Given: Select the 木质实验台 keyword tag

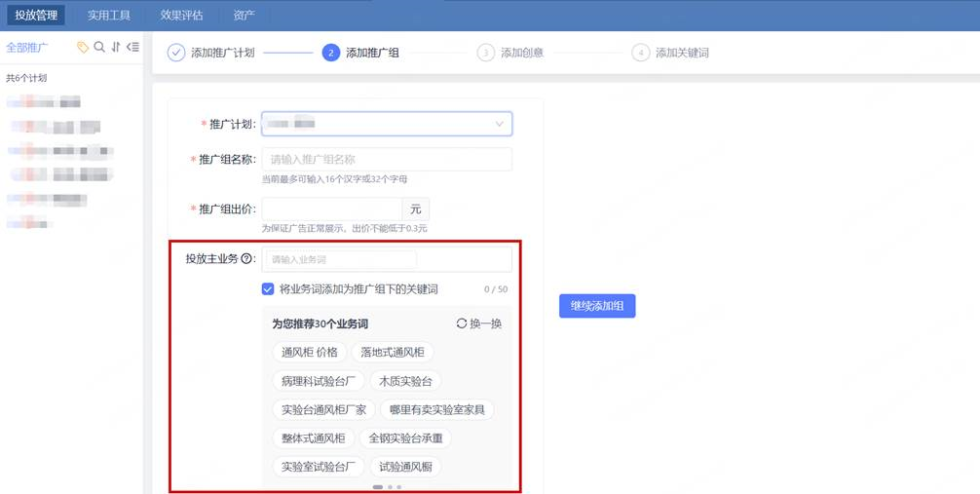Looking at the screenshot, I should pos(405,381).
